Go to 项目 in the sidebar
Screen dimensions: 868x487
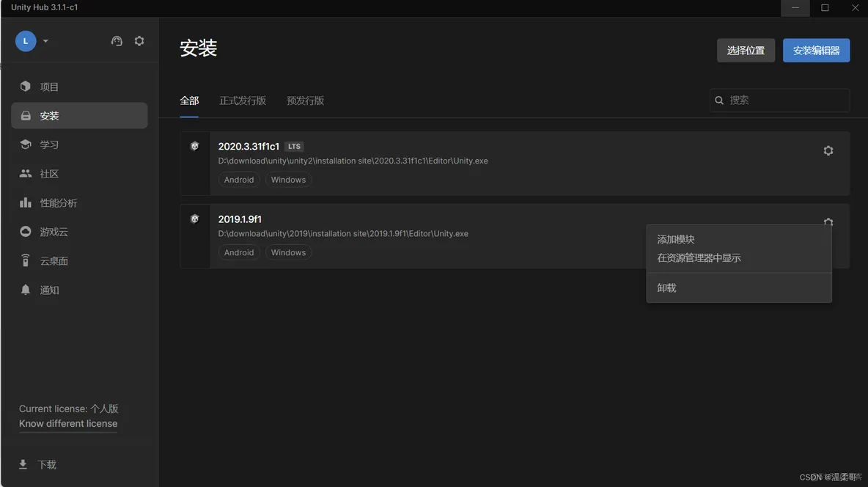point(79,87)
